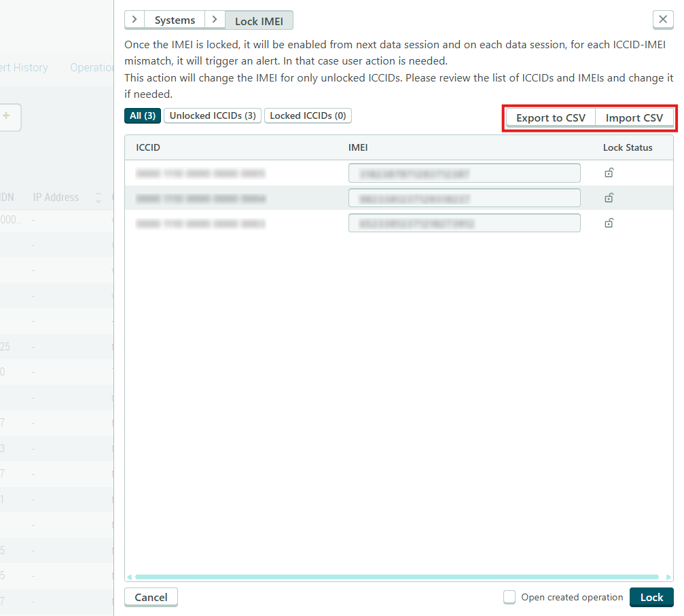Close the Lock IMEI panel with the X
Image resolution: width=684 pixels, height=616 pixels.
tap(663, 20)
